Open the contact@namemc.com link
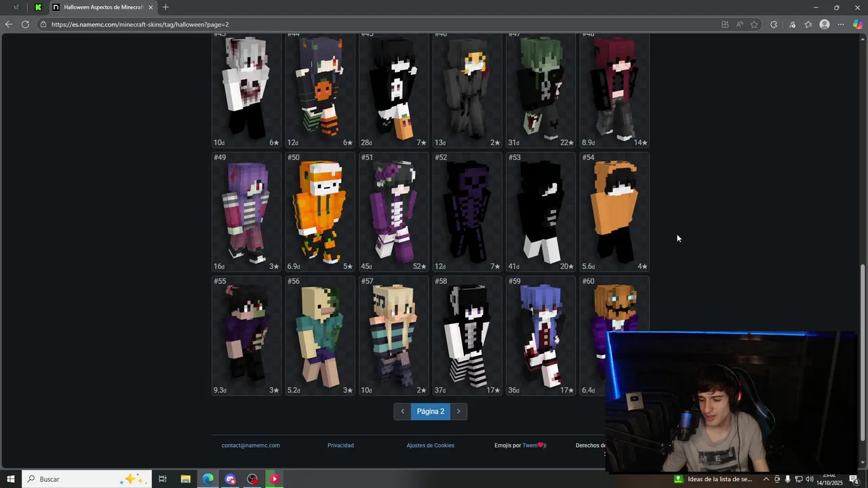 (251, 445)
